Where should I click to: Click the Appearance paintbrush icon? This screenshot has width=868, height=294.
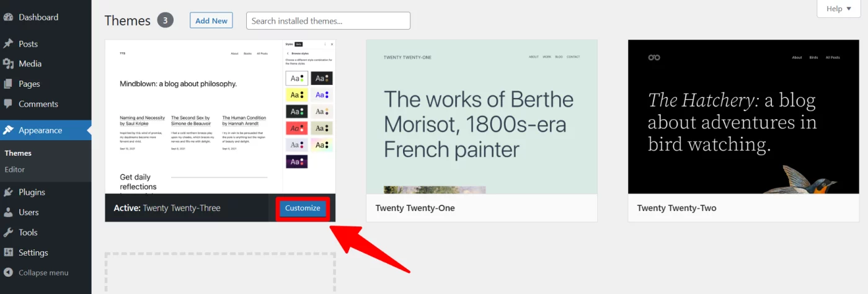8,130
